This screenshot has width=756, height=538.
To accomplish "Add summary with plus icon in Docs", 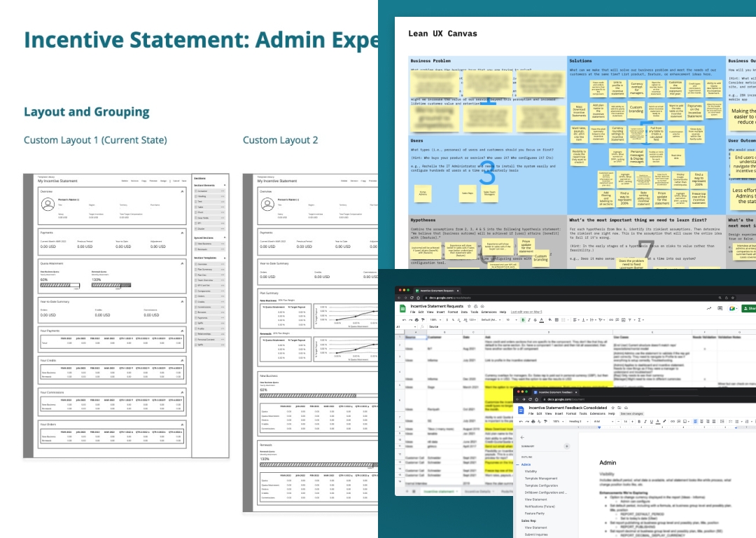I will click(567, 446).
